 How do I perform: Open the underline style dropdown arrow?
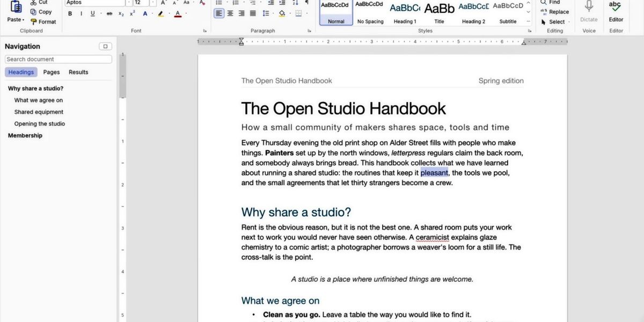coord(100,13)
